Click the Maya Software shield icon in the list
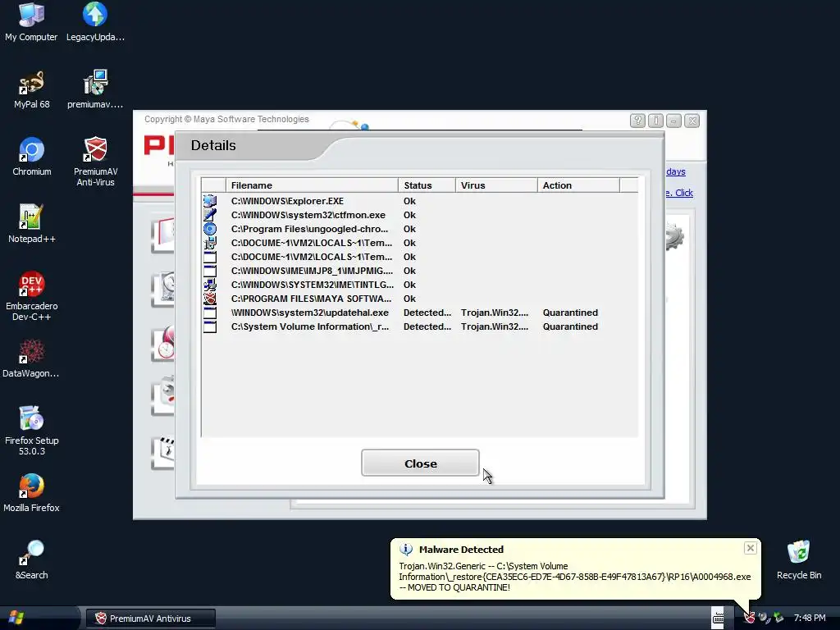The width and height of the screenshot is (840, 630). 210,299
